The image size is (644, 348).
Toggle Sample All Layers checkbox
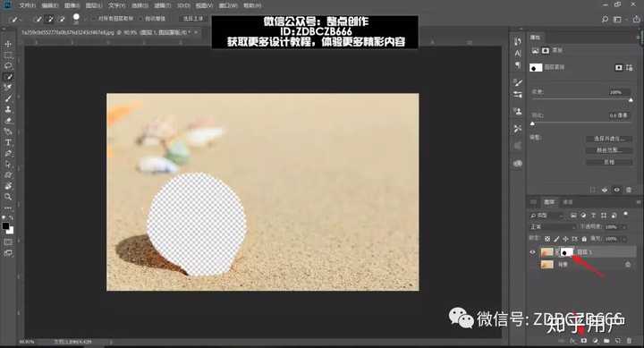(95, 19)
